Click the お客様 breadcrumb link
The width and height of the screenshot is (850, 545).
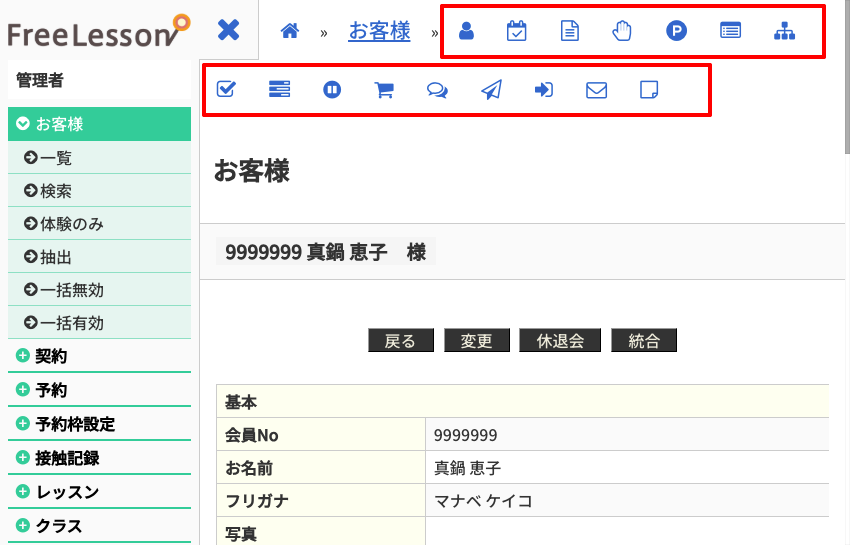pyautogui.click(x=379, y=31)
